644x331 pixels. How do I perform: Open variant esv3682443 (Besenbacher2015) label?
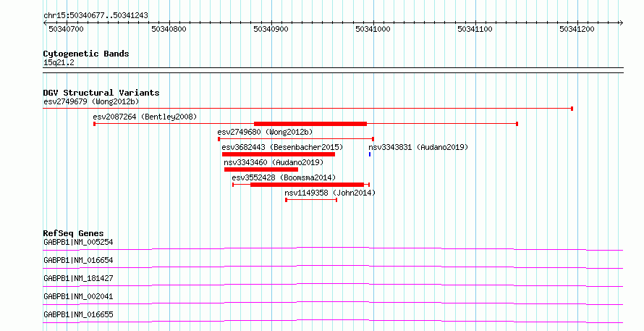click(x=282, y=147)
